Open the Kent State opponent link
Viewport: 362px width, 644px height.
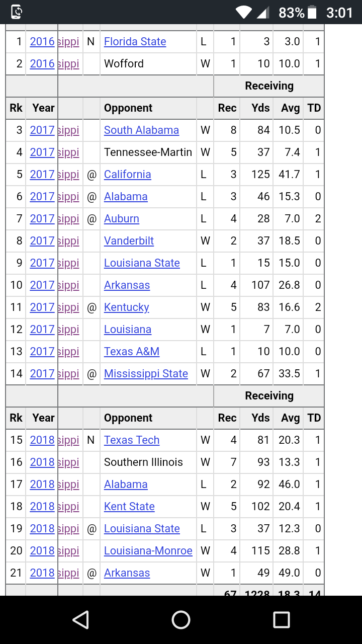(x=129, y=507)
